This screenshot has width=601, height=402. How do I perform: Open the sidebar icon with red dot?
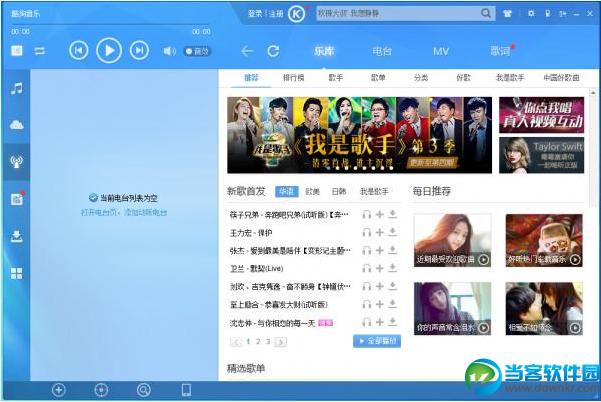point(17,199)
